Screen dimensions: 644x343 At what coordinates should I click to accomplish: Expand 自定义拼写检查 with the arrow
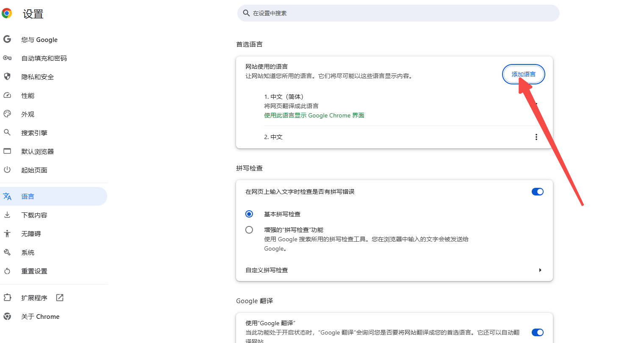coord(540,270)
